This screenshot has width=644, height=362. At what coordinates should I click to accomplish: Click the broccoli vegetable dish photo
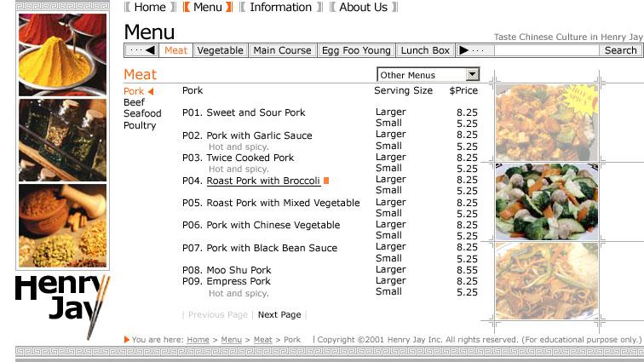pyautogui.click(x=547, y=202)
